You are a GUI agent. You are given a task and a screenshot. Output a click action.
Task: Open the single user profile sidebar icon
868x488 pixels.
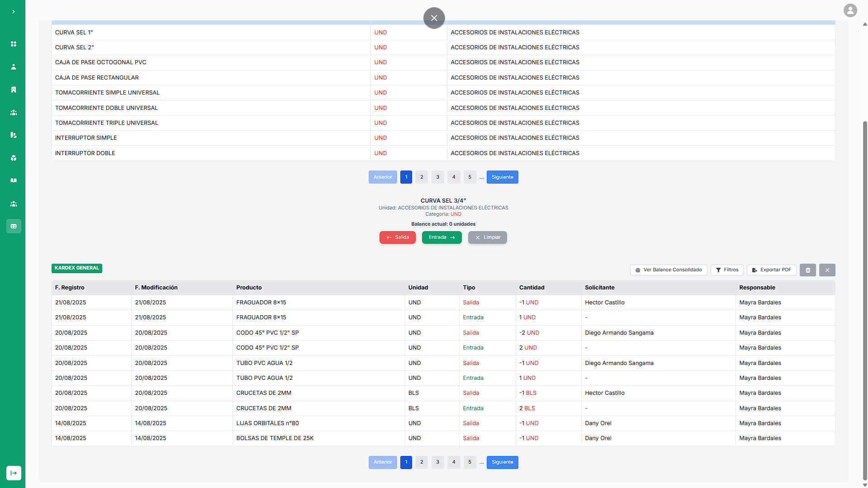pos(14,67)
